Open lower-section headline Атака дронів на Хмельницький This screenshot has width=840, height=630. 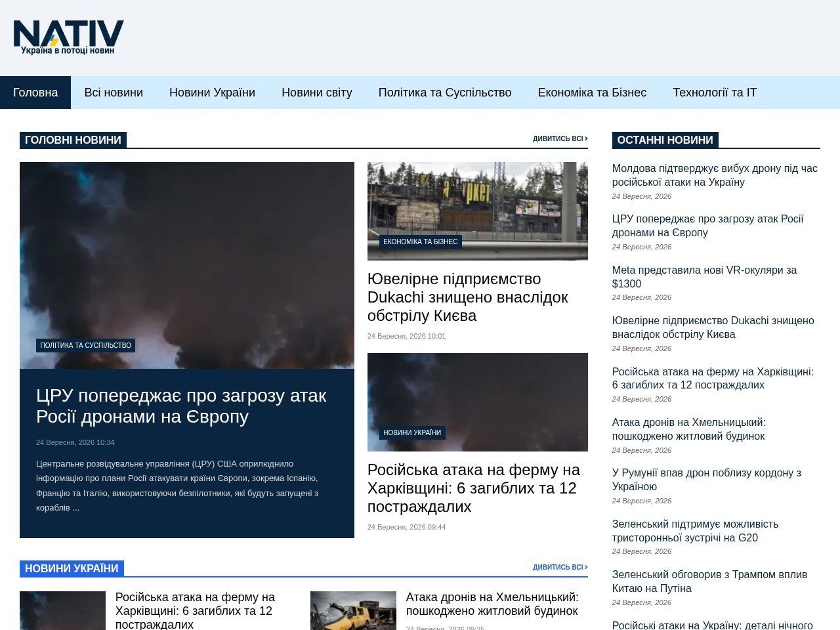492,604
